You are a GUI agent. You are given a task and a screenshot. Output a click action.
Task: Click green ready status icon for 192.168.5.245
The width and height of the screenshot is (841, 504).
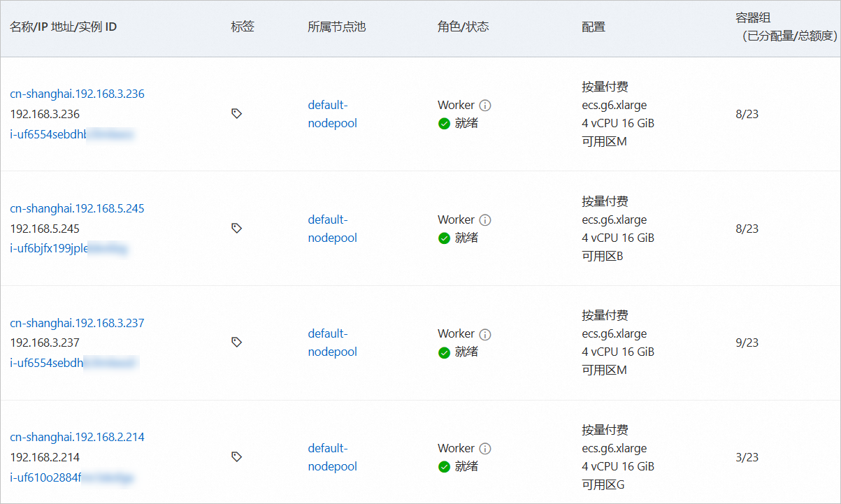click(x=444, y=238)
